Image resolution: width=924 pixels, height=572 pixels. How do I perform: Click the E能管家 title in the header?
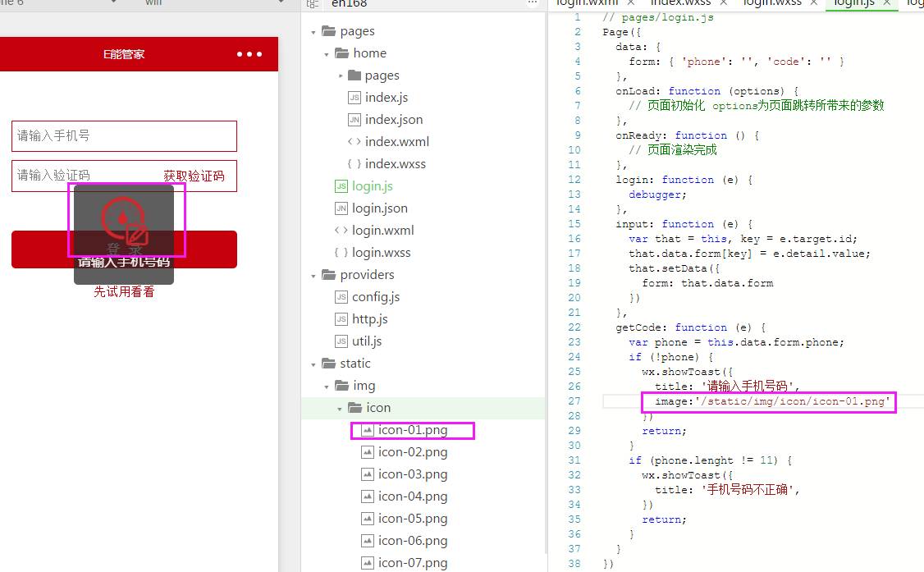click(124, 54)
